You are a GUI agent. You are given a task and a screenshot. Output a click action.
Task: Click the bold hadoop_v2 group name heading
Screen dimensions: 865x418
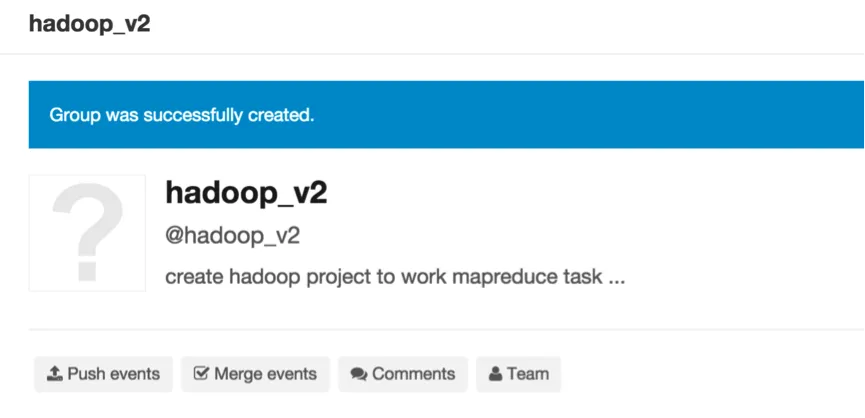[x=246, y=193]
